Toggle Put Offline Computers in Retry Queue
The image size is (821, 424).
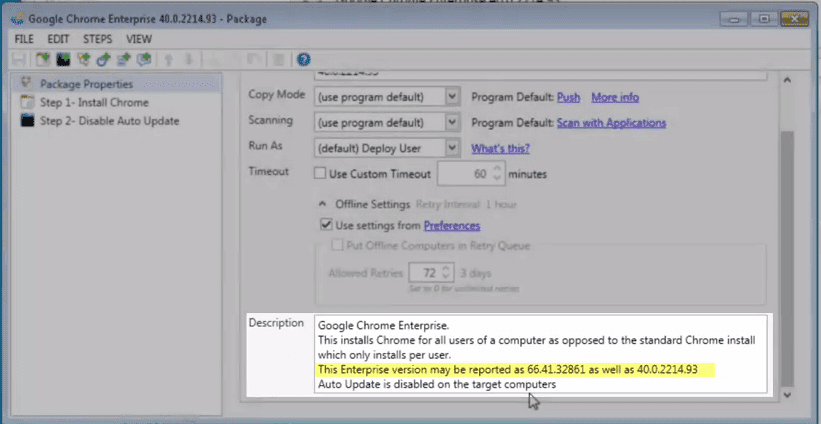(337, 246)
